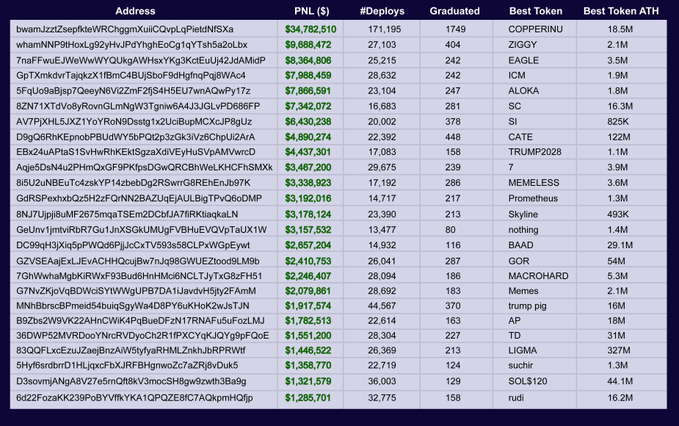The height and width of the screenshot is (426, 679).
Task: Click the PNL ($) column header
Action: tap(312, 11)
